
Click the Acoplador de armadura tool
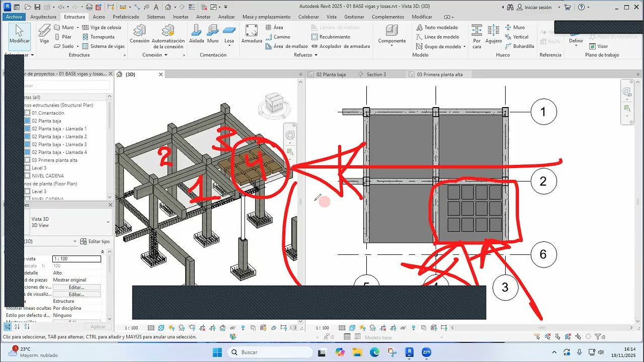point(340,46)
